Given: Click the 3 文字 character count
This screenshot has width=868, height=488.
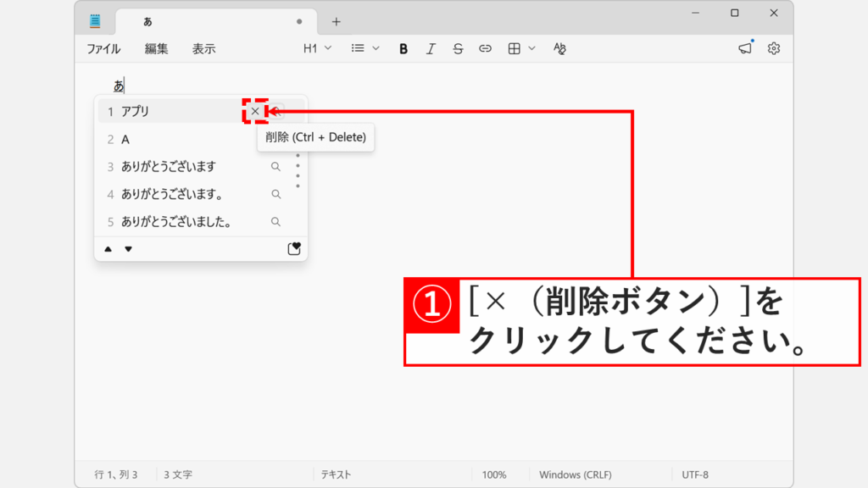Looking at the screenshot, I should click(x=178, y=474).
